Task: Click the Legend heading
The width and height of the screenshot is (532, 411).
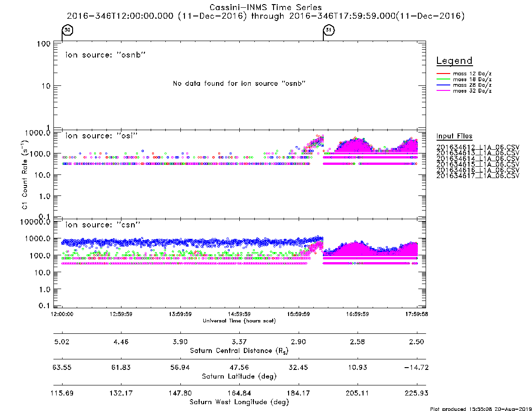Action: tap(454, 61)
